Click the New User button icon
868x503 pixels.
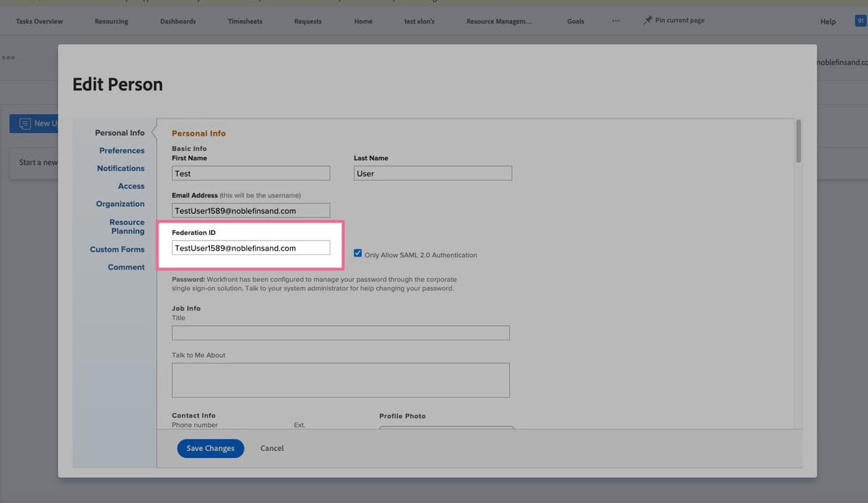tap(25, 124)
